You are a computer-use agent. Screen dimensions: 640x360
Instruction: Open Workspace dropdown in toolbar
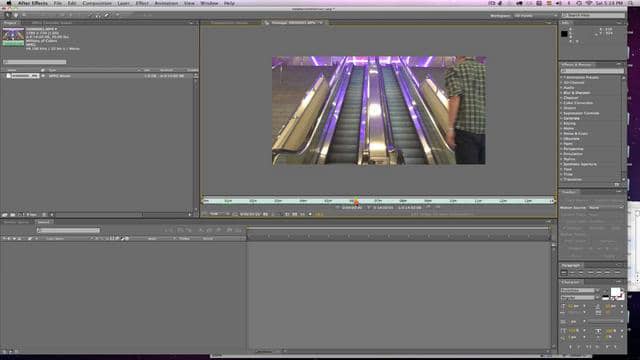coord(536,16)
